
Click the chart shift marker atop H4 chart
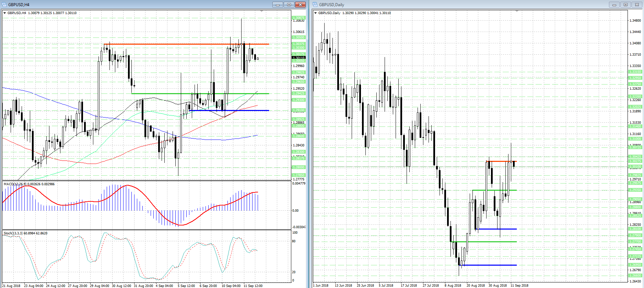262,11
